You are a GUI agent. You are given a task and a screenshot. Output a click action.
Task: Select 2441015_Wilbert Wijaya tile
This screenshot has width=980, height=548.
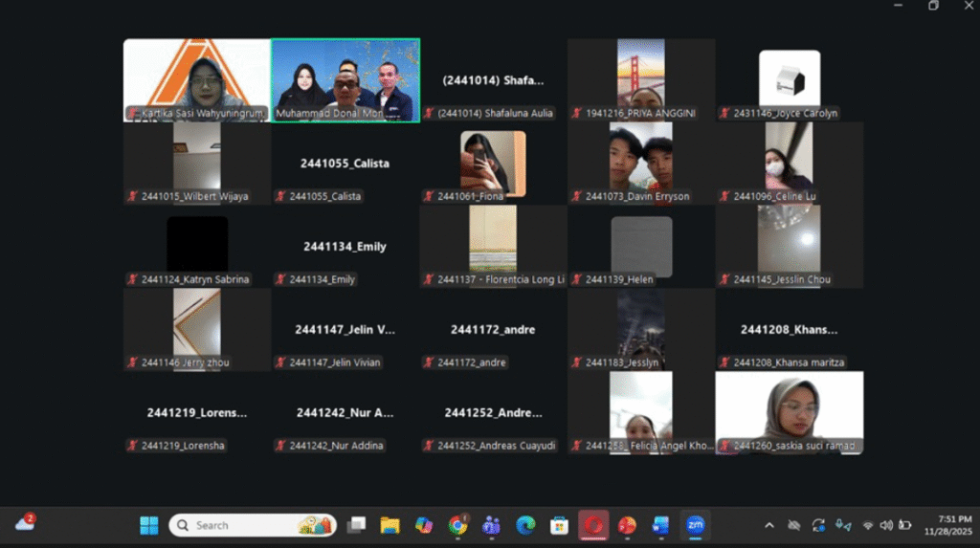(197, 164)
